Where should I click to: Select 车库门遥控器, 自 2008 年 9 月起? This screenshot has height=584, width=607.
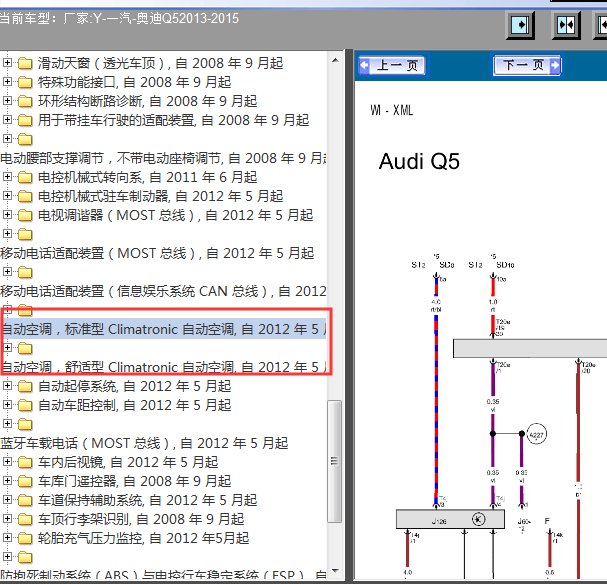tap(134, 481)
